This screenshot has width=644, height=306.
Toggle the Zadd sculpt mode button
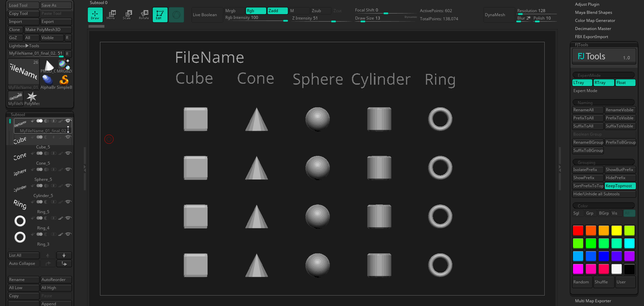tap(277, 11)
